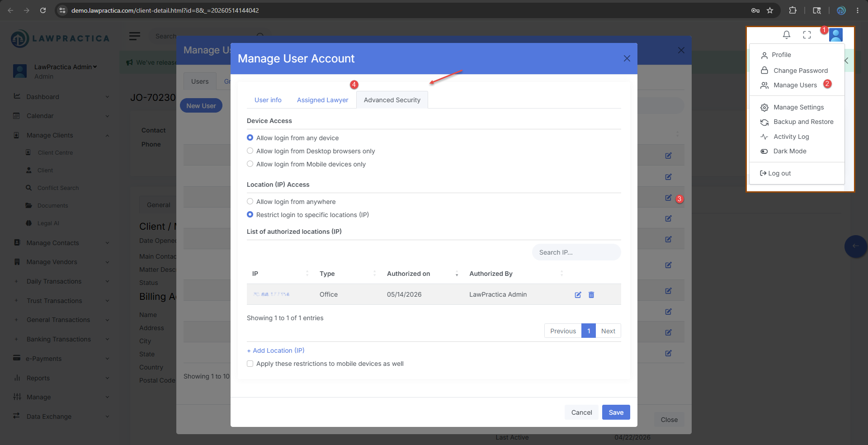
Task: Select Allow login from Mobile devices only
Action: 250,164
